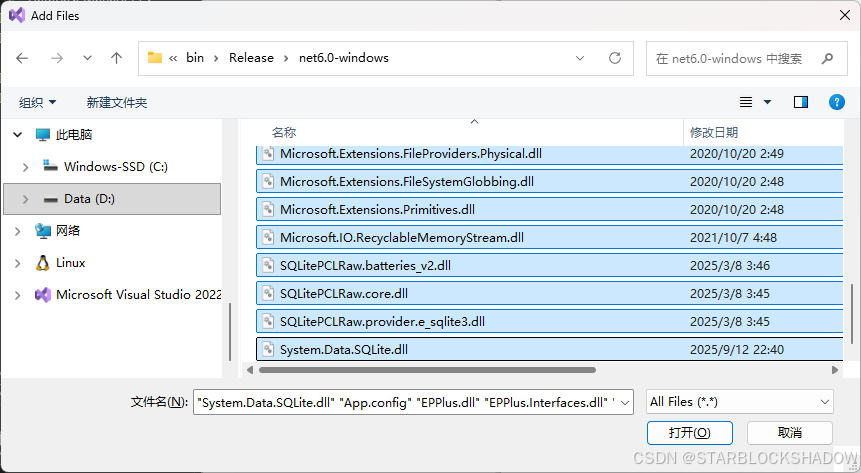Expand arrow after Release breadcrumb
The height and width of the screenshot is (473, 861).
(x=286, y=58)
